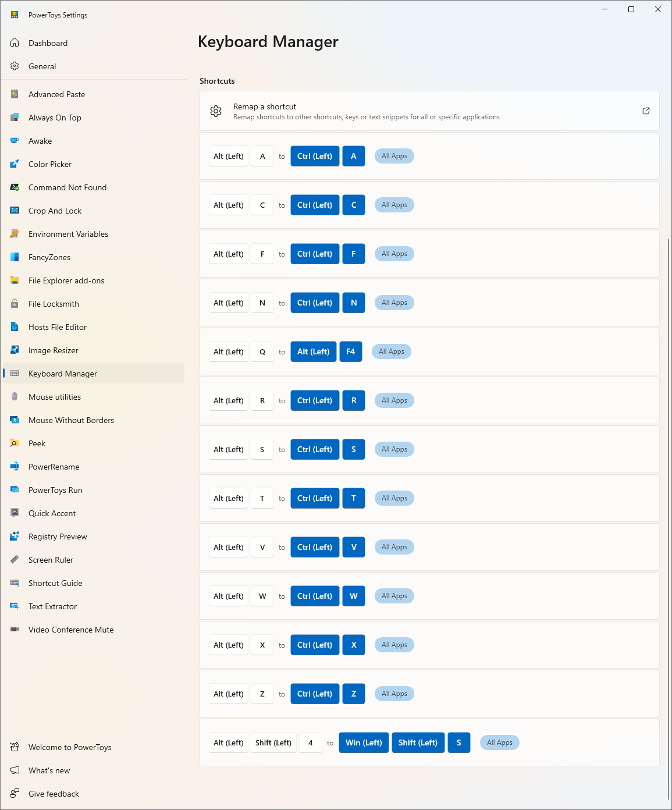Click the Video Conference Mute camera icon
The width and height of the screenshot is (672, 810).
[15, 630]
